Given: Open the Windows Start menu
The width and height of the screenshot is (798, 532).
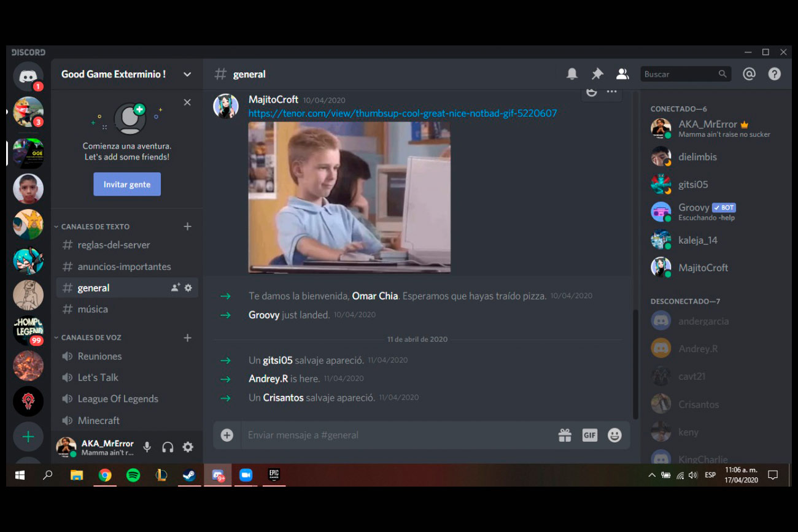Looking at the screenshot, I should 20,475.
